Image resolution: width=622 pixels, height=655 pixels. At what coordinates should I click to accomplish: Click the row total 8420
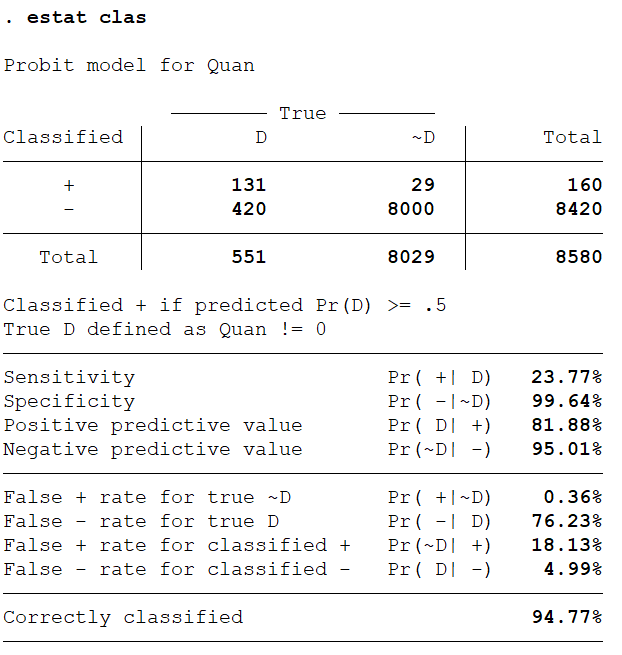coord(578,209)
